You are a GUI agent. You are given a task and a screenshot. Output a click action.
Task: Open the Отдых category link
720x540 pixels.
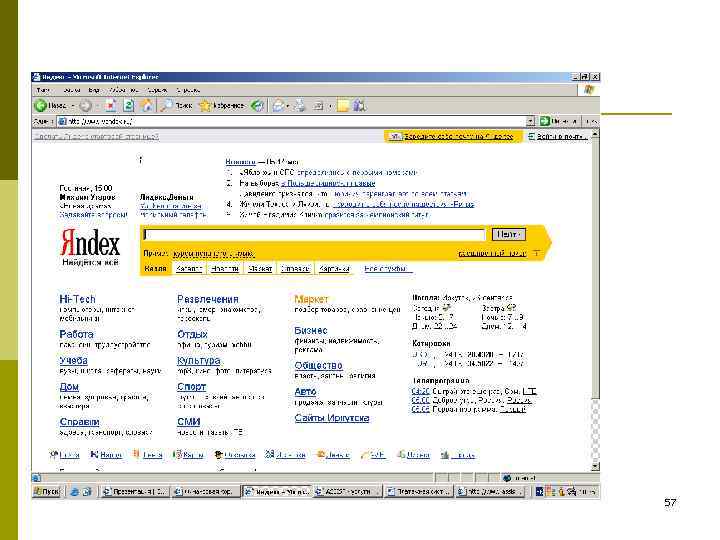pyautogui.click(x=192, y=334)
